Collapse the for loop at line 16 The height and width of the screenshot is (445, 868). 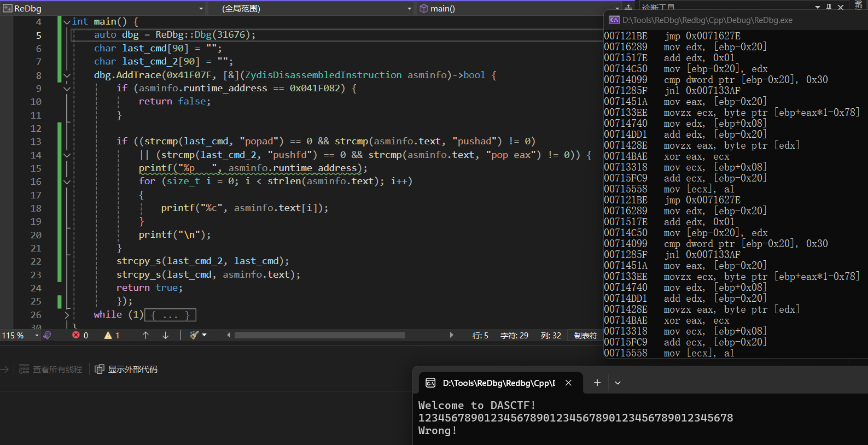click(67, 182)
